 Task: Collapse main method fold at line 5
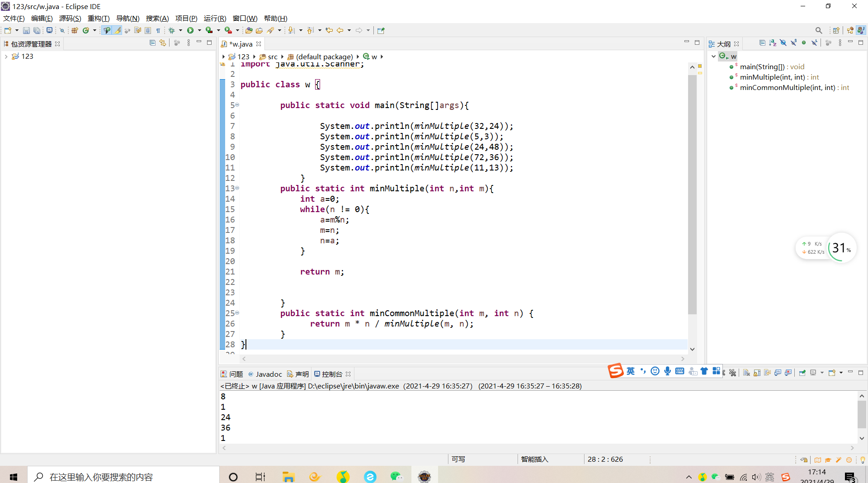coord(237,105)
